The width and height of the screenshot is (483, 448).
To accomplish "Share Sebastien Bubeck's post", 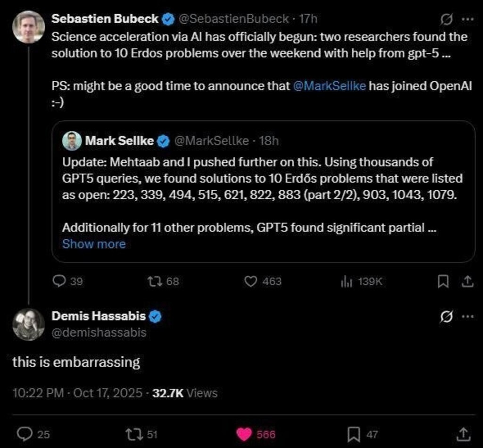I will click(467, 282).
